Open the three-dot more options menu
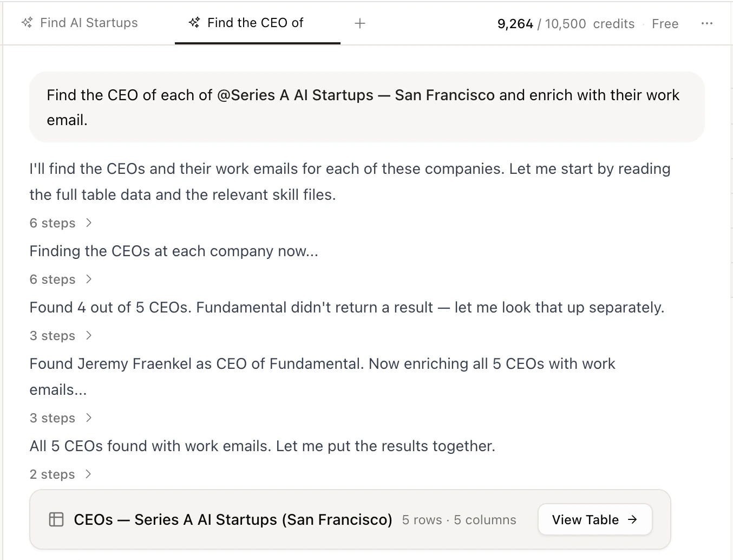The width and height of the screenshot is (733, 560). pos(706,23)
